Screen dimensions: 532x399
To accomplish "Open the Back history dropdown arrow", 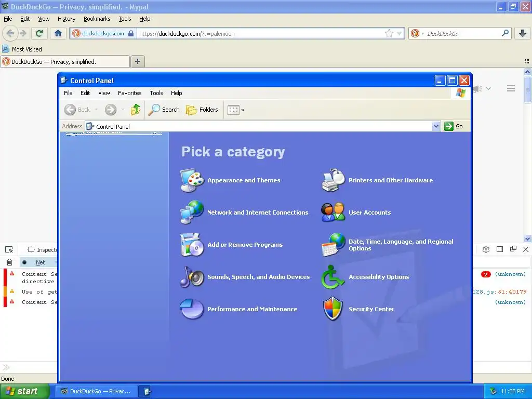I will [96, 110].
